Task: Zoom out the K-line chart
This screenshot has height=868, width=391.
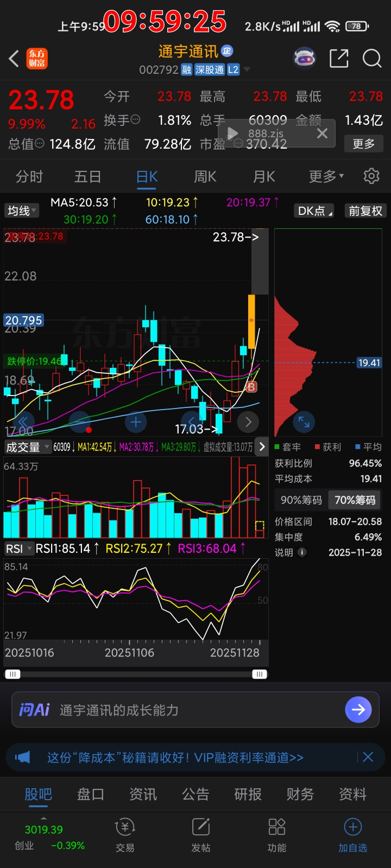Action: pos(80,422)
